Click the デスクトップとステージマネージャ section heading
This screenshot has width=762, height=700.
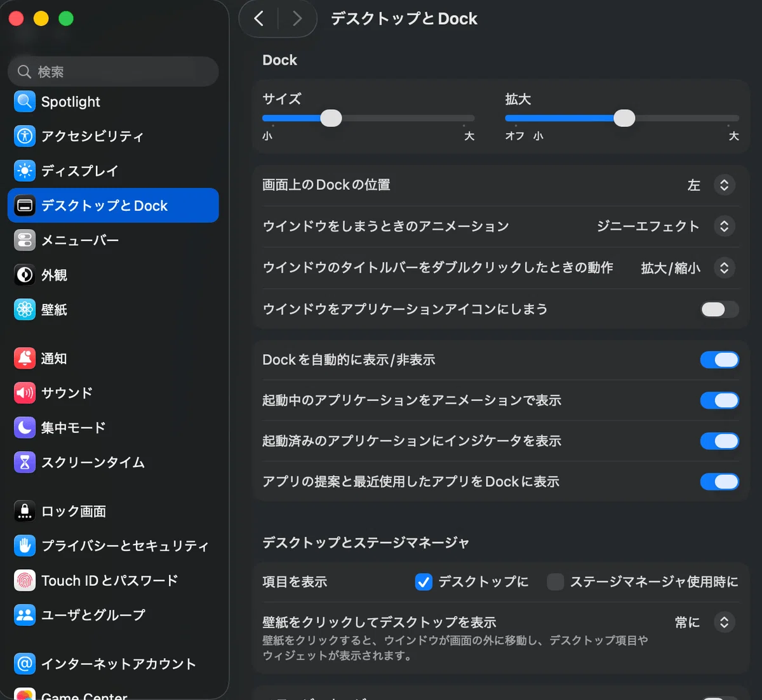366,543
